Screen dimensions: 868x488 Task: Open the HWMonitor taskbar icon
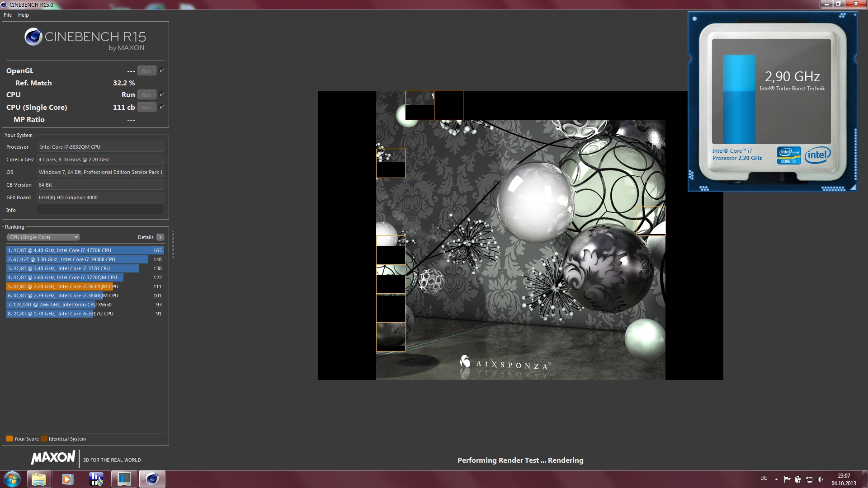pos(96,479)
